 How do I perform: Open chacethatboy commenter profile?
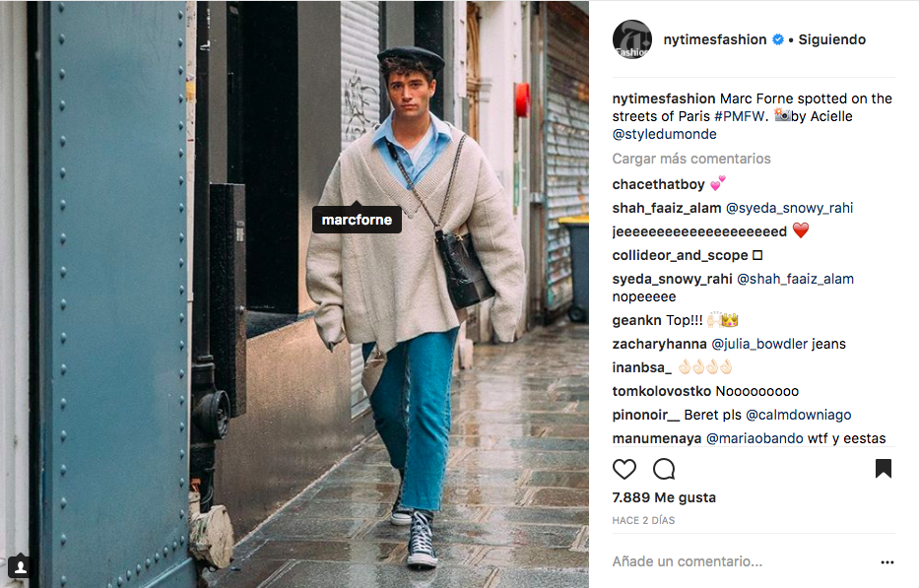[x=658, y=184]
